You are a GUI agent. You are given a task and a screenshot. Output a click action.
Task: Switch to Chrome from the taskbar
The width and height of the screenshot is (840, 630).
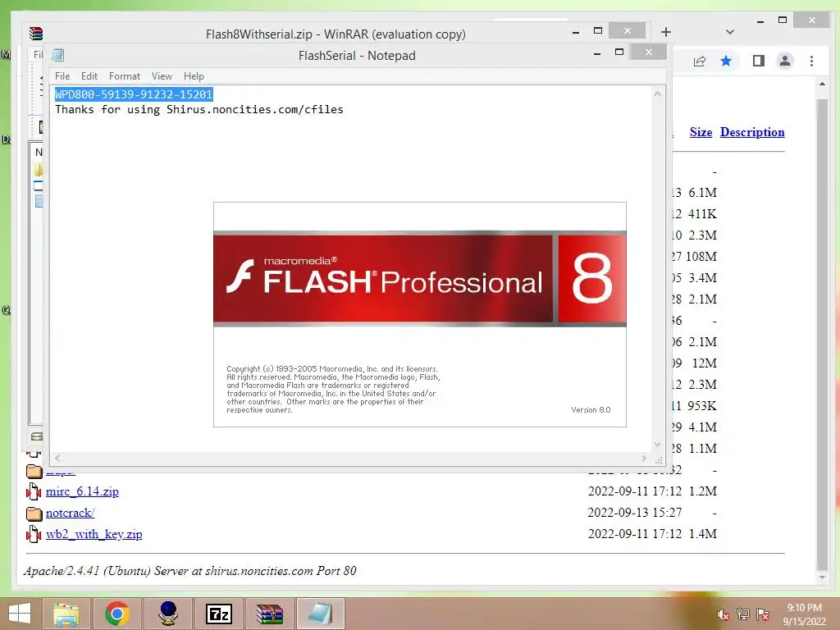pos(117,614)
